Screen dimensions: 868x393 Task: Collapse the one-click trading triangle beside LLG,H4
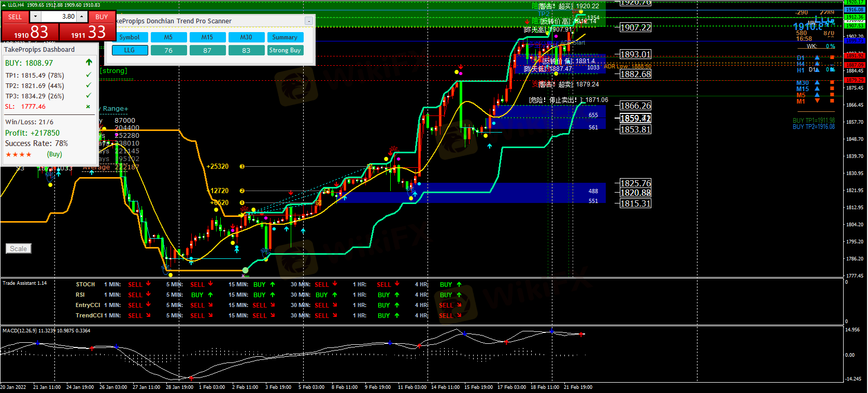tap(4, 5)
